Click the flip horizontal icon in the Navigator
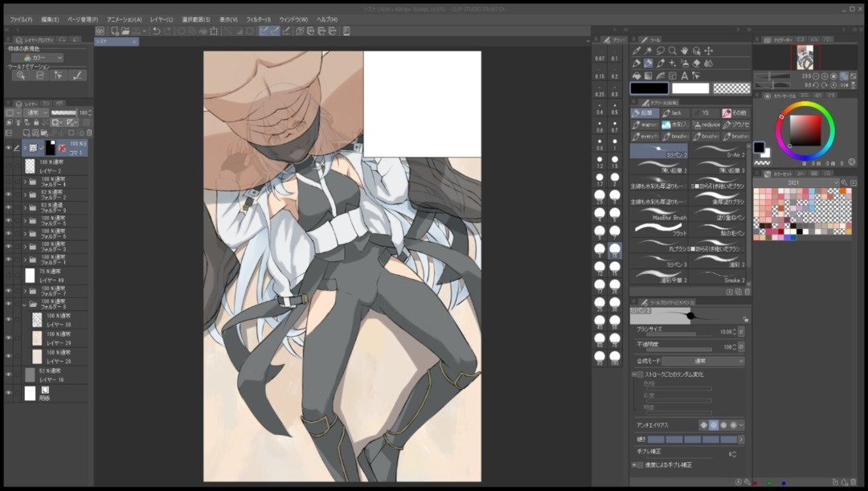This screenshot has width=868, height=491. click(842, 84)
